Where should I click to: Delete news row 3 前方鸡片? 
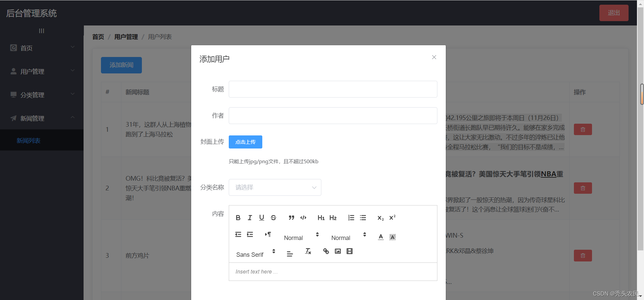click(583, 255)
